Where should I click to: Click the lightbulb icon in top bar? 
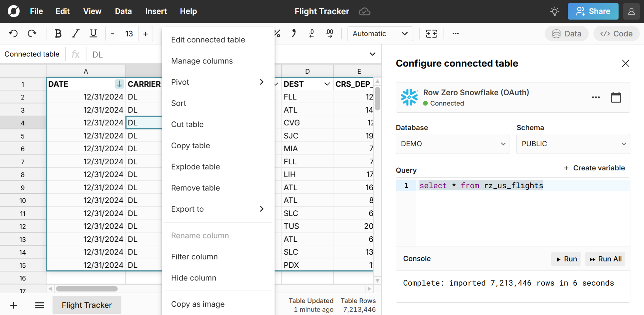coord(555,11)
